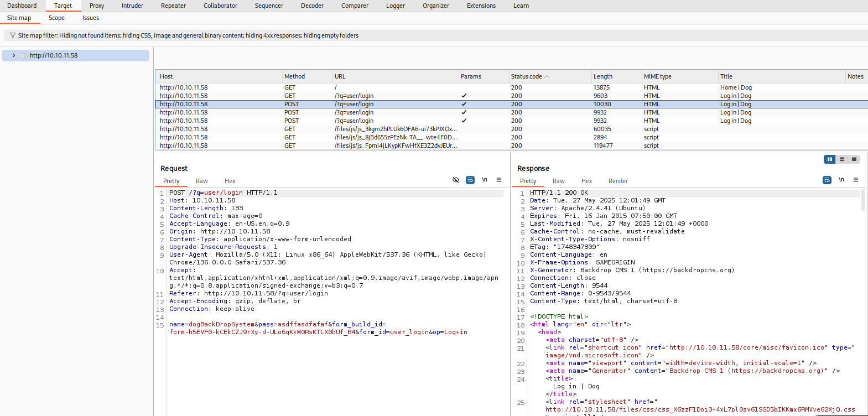Switch to side-by-side split layout

(829, 159)
